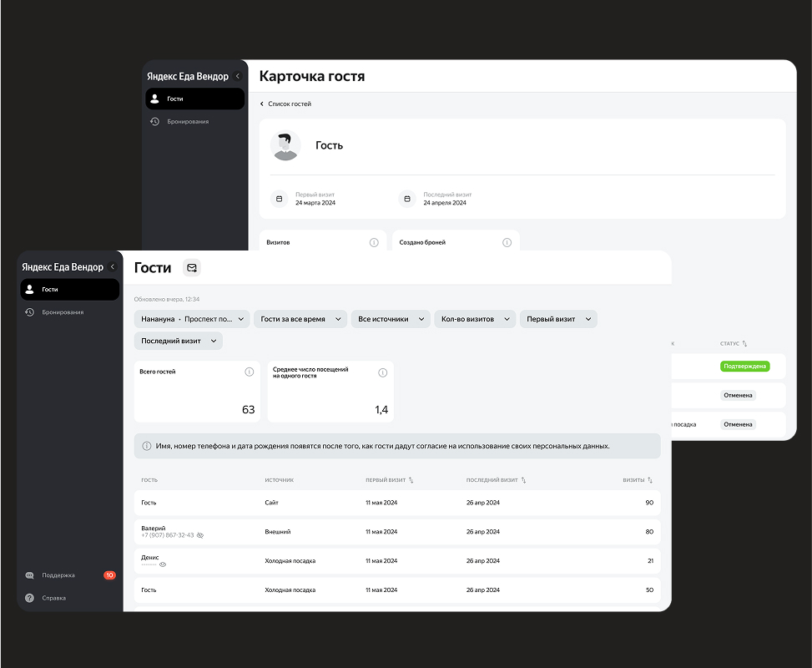Open the guest row with 90 visits

[397, 503]
